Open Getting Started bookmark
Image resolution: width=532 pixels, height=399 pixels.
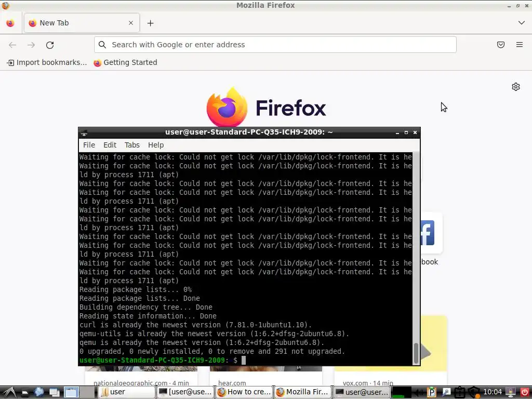click(126, 62)
